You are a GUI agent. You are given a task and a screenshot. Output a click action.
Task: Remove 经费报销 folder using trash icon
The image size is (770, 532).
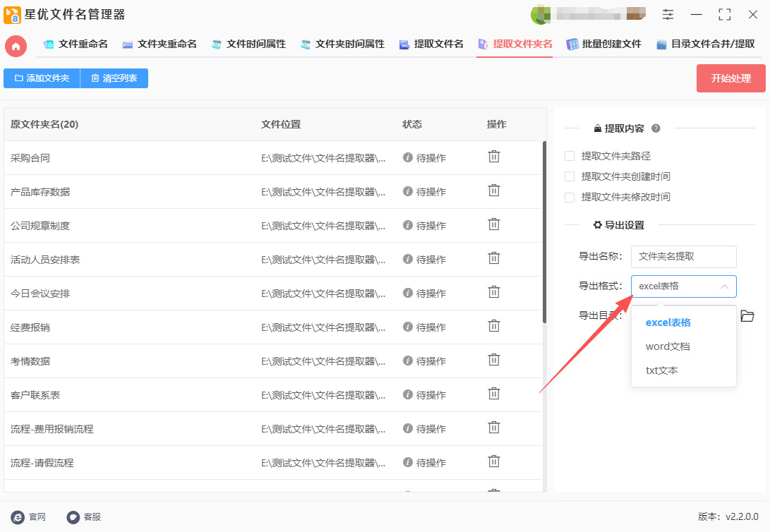pos(494,326)
